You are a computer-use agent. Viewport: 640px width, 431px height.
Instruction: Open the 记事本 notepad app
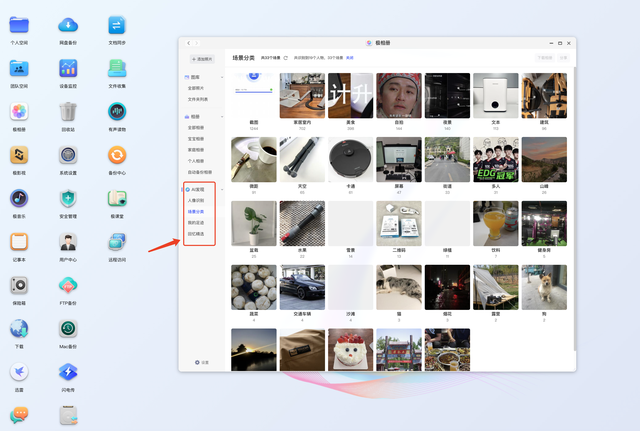(19, 242)
